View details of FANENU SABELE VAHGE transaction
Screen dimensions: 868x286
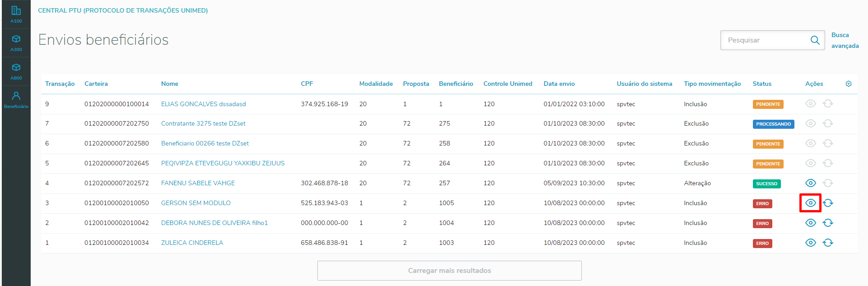pyautogui.click(x=811, y=183)
